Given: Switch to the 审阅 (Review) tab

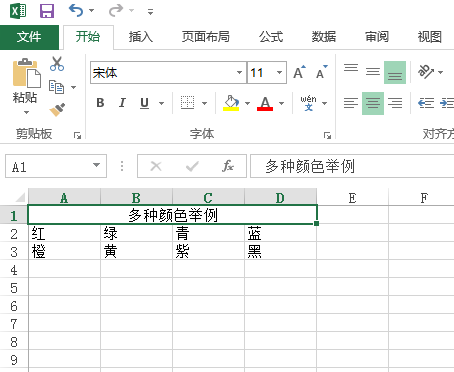Looking at the screenshot, I should point(377,37).
